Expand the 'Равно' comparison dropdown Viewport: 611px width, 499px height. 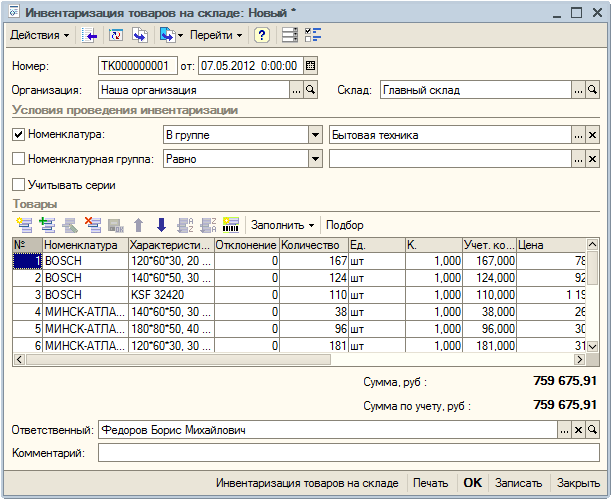(x=315, y=159)
